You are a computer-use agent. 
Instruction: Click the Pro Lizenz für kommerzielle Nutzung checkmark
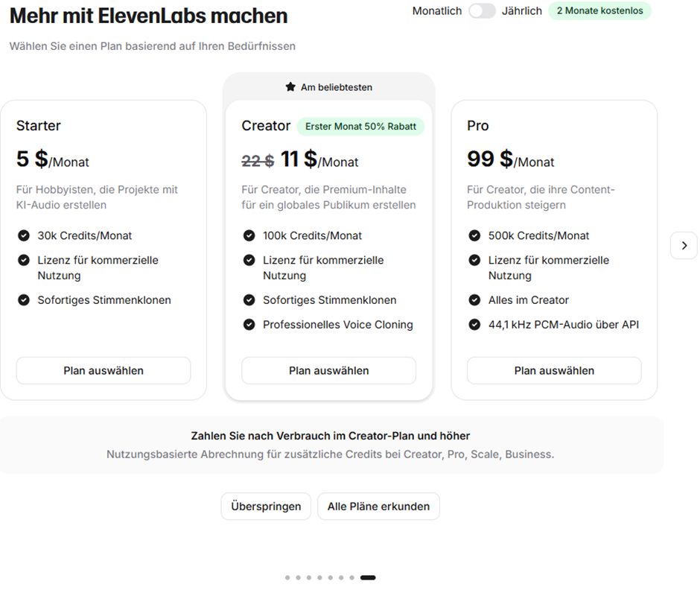coord(474,260)
